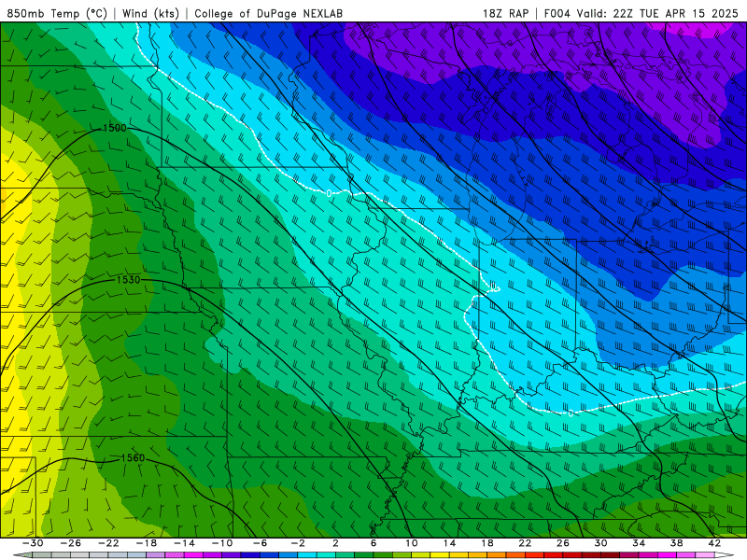747x560 pixels.
Task: Select the 14 degree scale label
Action: click(x=449, y=543)
